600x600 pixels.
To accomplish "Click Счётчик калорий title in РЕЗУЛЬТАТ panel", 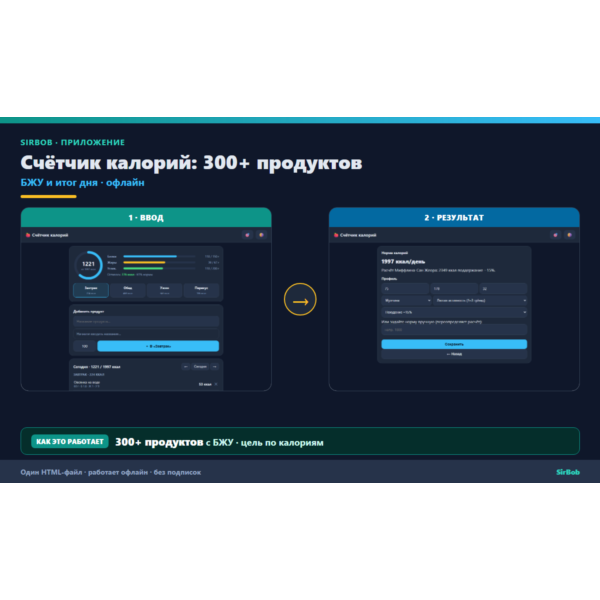I will pyautogui.click(x=358, y=235).
